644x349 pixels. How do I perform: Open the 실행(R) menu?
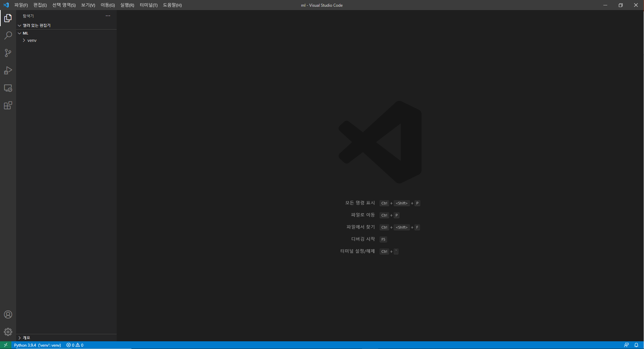point(127,5)
